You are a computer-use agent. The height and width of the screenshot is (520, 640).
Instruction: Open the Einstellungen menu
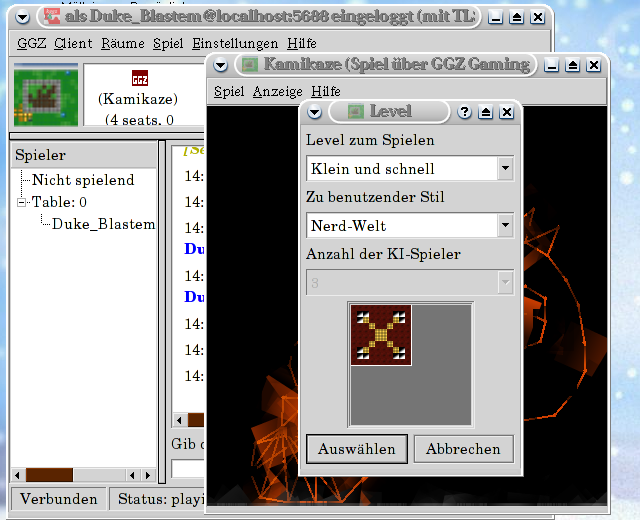point(235,43)
